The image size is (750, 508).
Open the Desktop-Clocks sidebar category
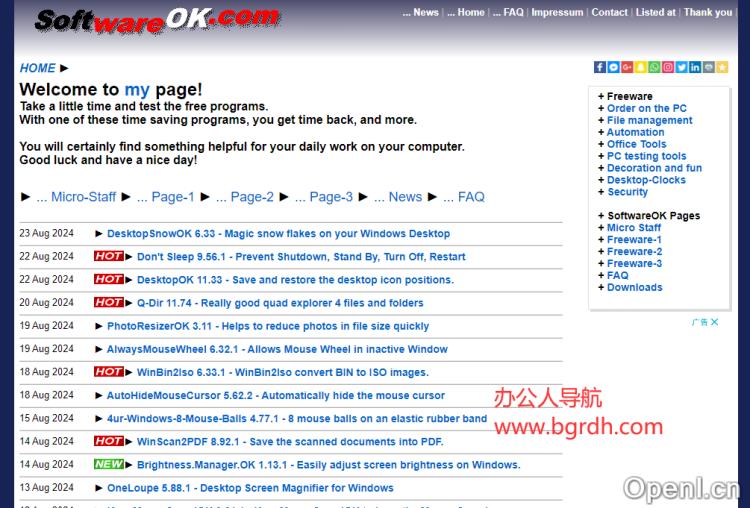pos(646,180)
